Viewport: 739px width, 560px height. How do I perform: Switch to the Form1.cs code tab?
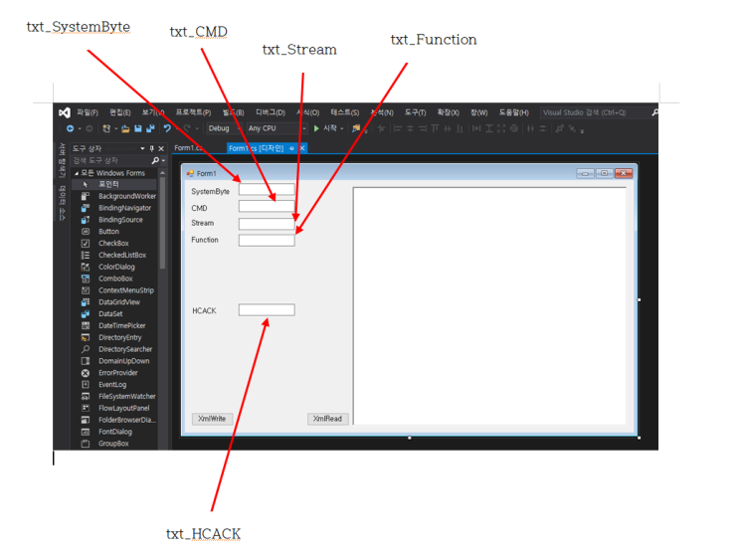[x=188, y=148]
